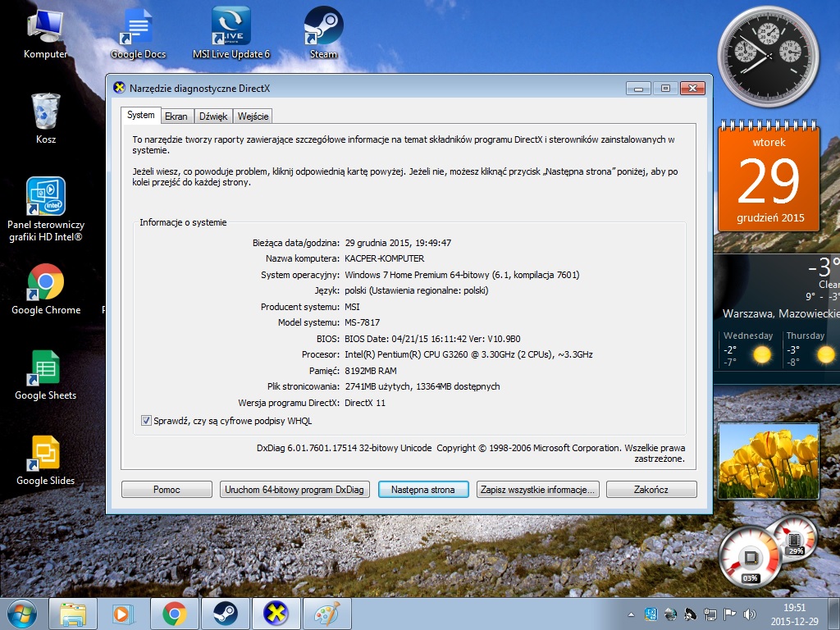Switch to the Dźwięk tab
The image size is (840, 630).
tap(213, 116)
